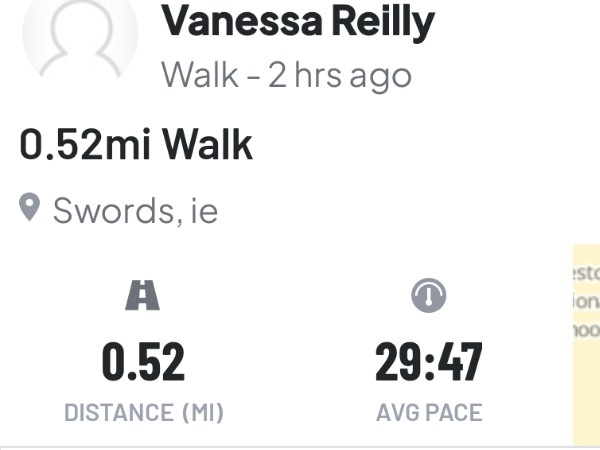Viewport: 600px width, 450px height.
Task: Select the 0.52 distance value
Action: [144, 361]
